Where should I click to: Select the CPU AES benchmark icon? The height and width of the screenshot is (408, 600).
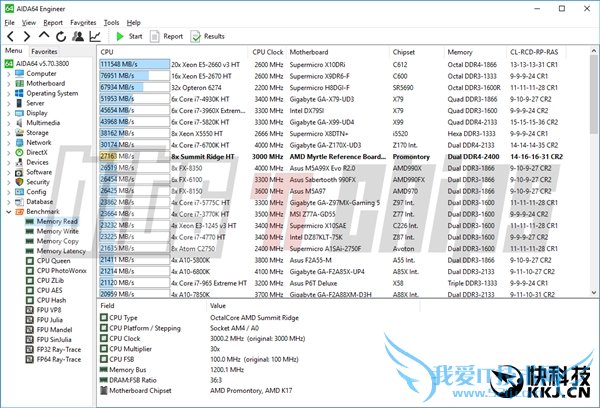coord(29,290)
